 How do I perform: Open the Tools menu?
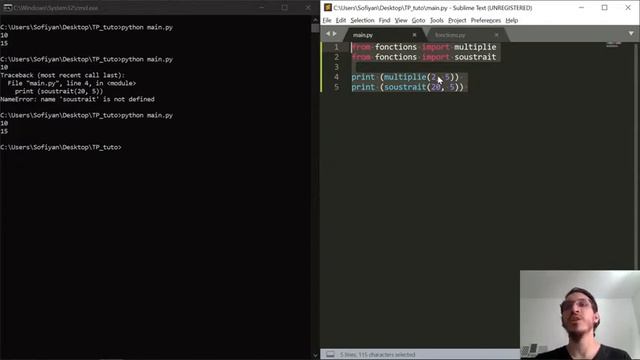point(436,20)
